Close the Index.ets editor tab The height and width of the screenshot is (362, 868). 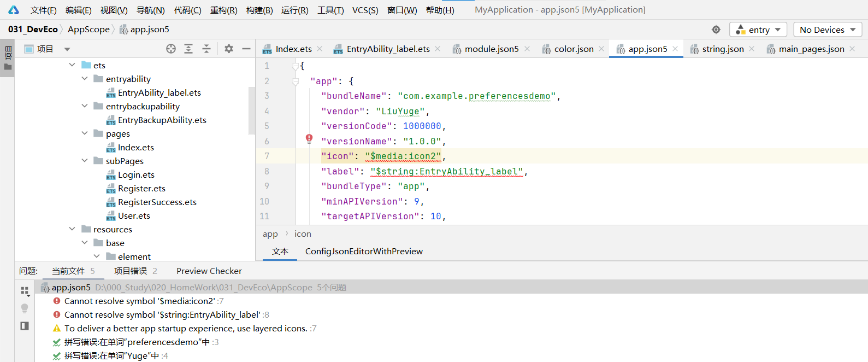320,49
